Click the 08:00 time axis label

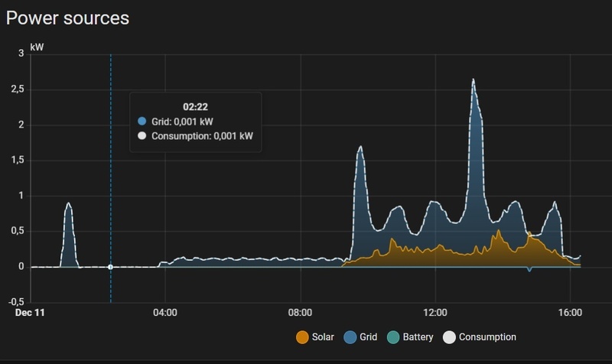(300, 313)
